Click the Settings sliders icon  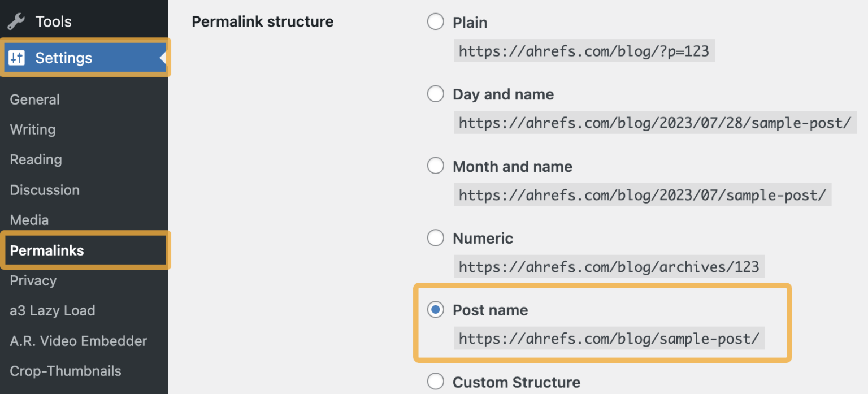point(15,58)
